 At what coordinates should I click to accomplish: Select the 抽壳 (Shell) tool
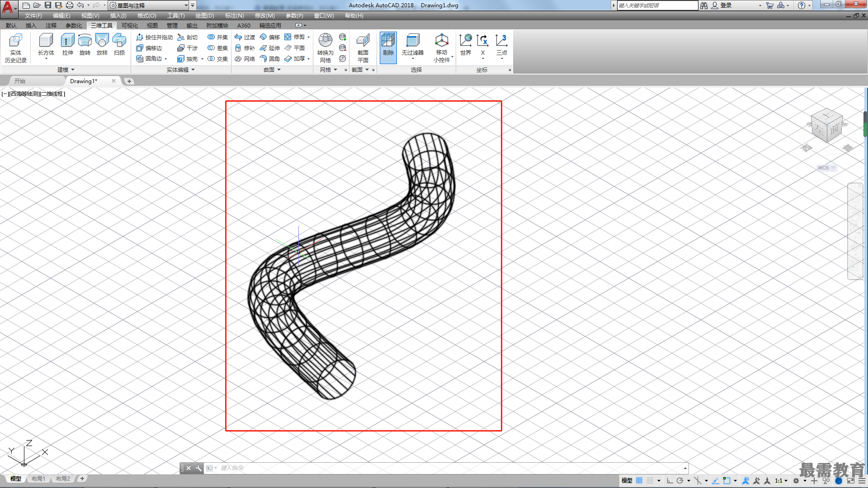[188, 59]
